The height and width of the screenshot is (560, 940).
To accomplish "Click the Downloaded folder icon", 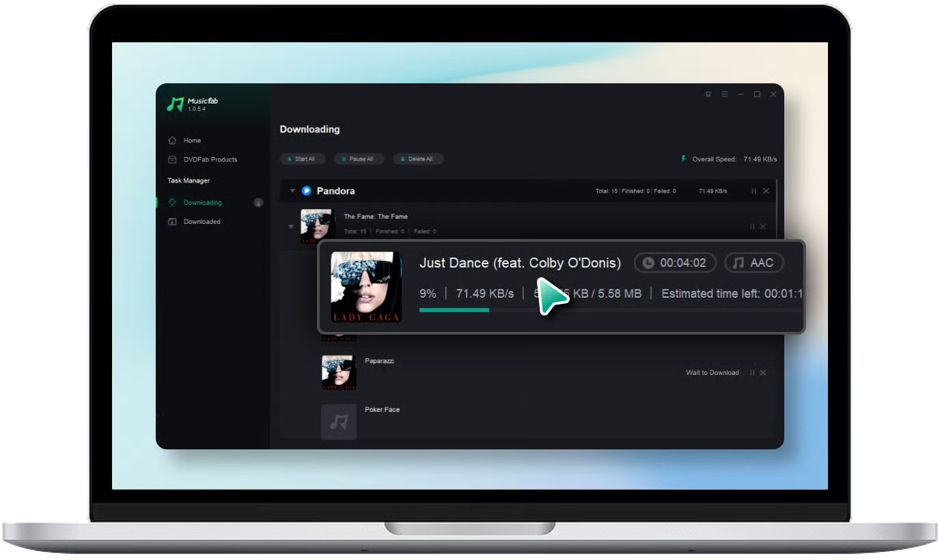I will pyautogui.click(x=172, y=222).
